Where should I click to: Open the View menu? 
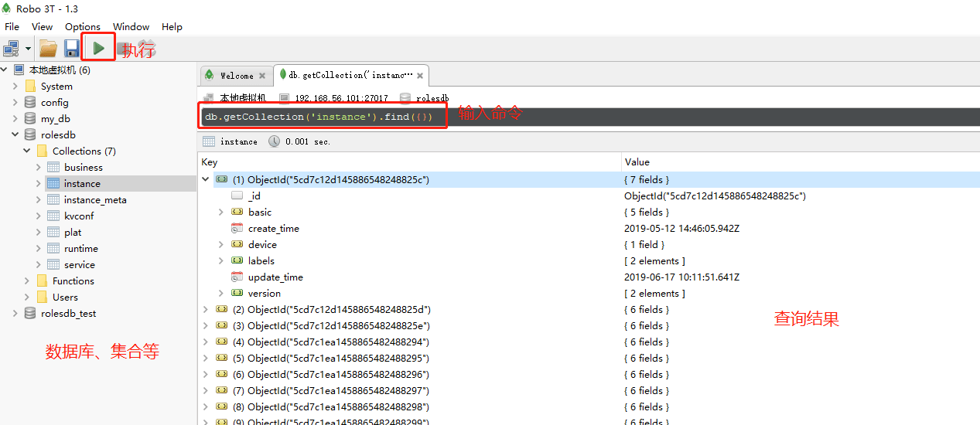pyautogui.click(x=42, y=26)
